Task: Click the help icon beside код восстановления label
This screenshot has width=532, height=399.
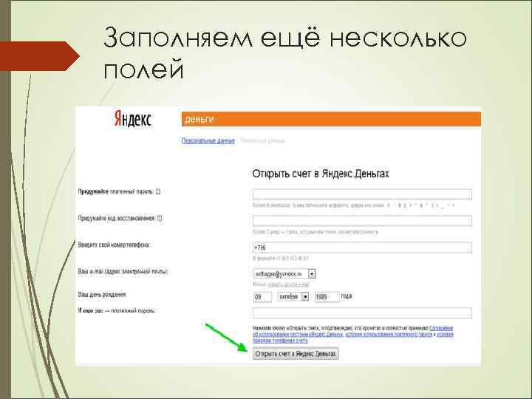Action: [x=160, y=218]
